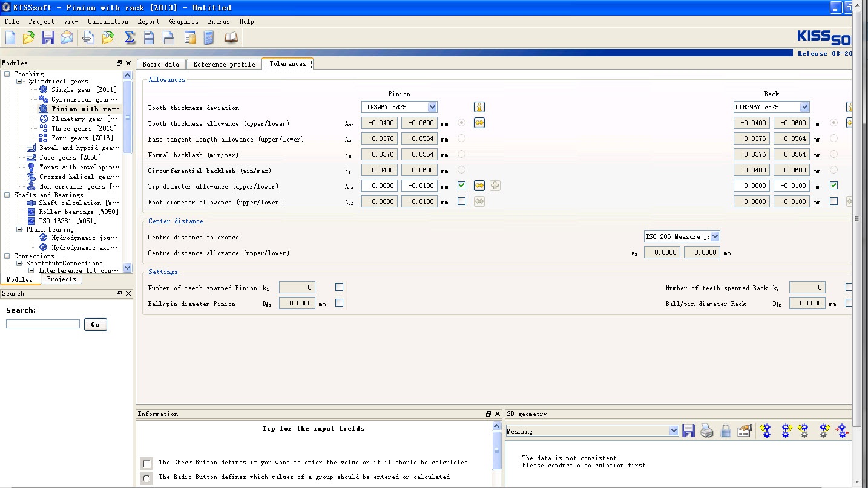Switch to the Projects tab

pyautogui.click(x=62, y=279)
